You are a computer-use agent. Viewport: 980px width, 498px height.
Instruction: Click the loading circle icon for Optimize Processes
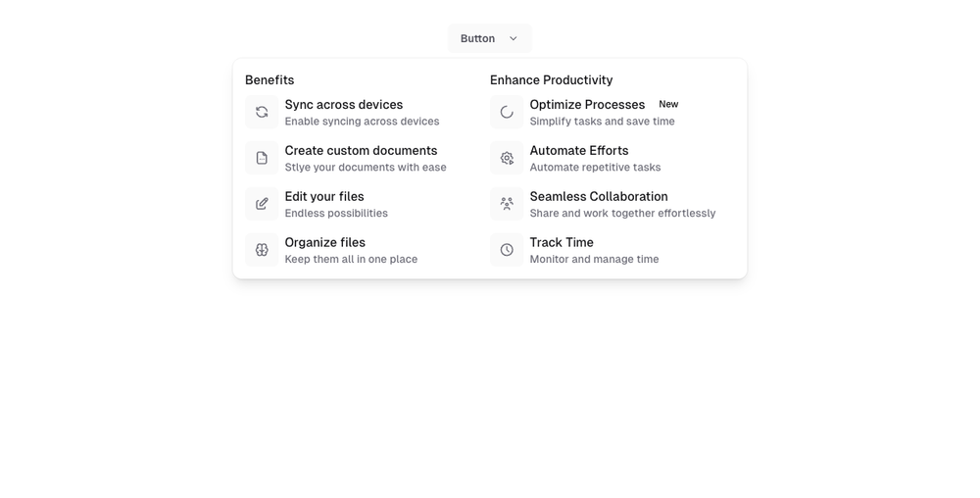pyautogui.click(x=507, y=112)
